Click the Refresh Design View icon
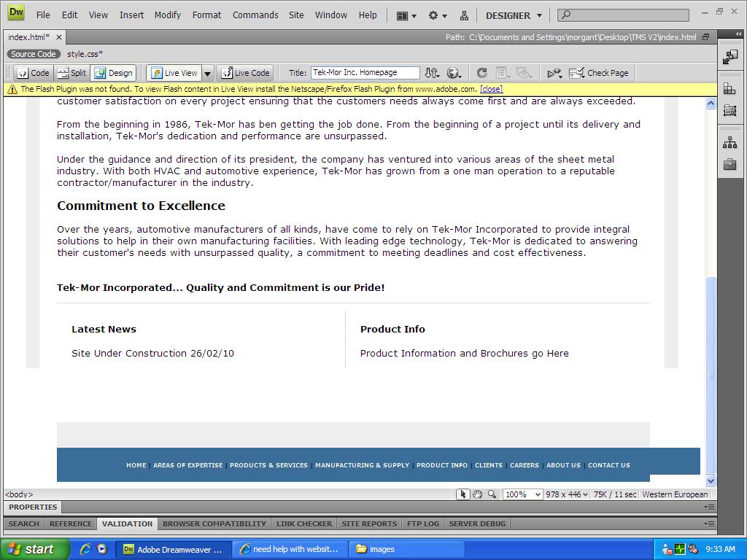The height and width of the screenshot is (560, 747). (x=482, y=73)
